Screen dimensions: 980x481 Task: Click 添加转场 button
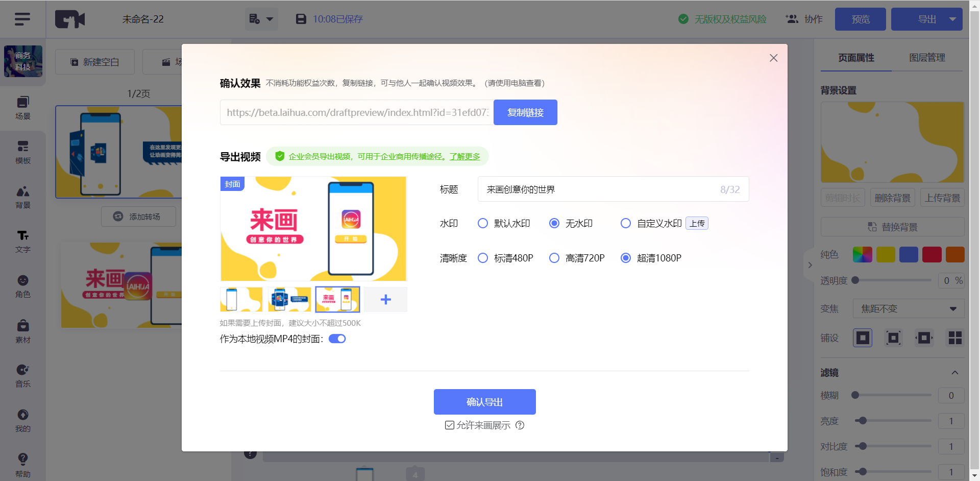(x=138, y=217)
